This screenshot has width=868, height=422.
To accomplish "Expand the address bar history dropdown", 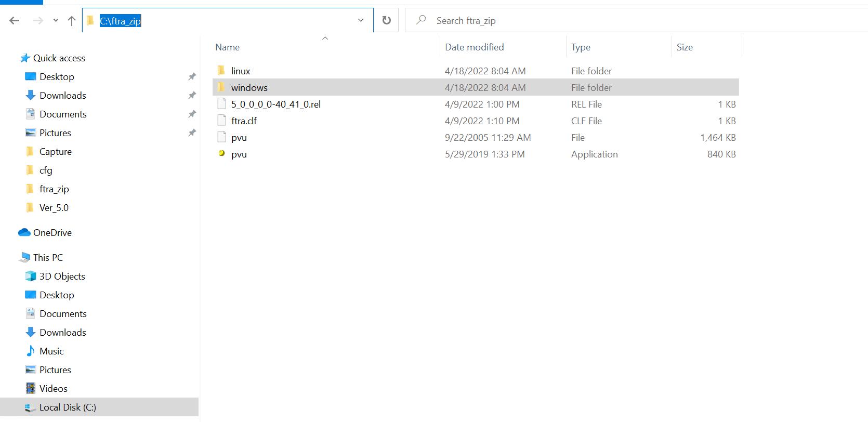I will point(361,20).
